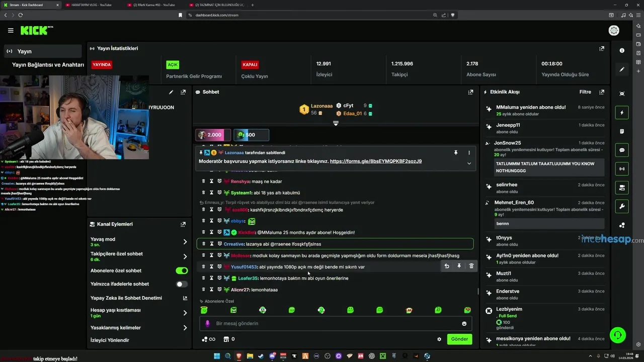Switch to TAZMİNAT İÇİN BULUNDUĞU tab
Viewport: 644px width, 362px height.
(217, 5)
